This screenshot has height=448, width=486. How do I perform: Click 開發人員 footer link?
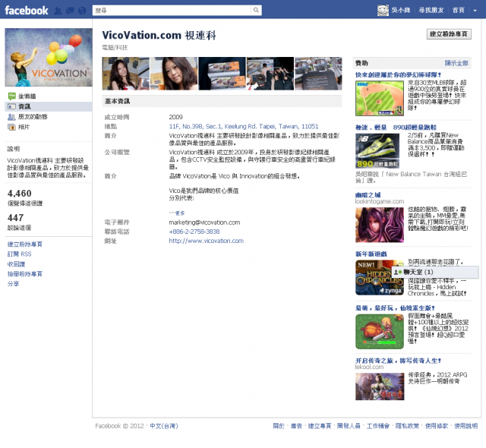[x=349, y=426]
